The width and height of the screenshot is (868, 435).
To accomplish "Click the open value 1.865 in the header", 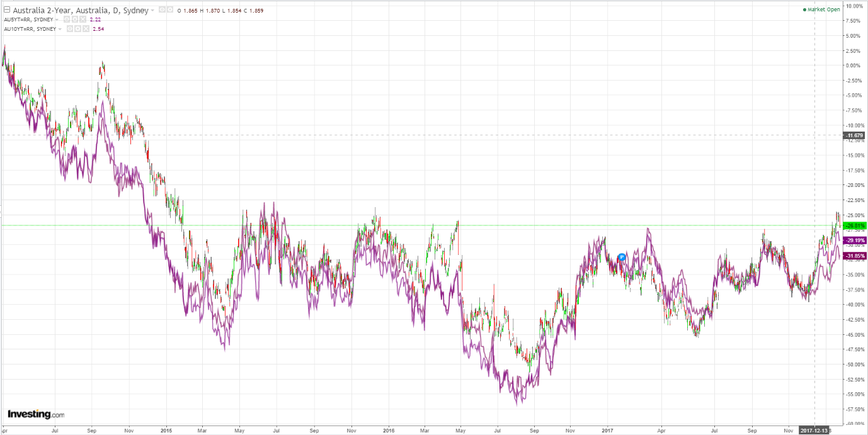I will 190,11.
